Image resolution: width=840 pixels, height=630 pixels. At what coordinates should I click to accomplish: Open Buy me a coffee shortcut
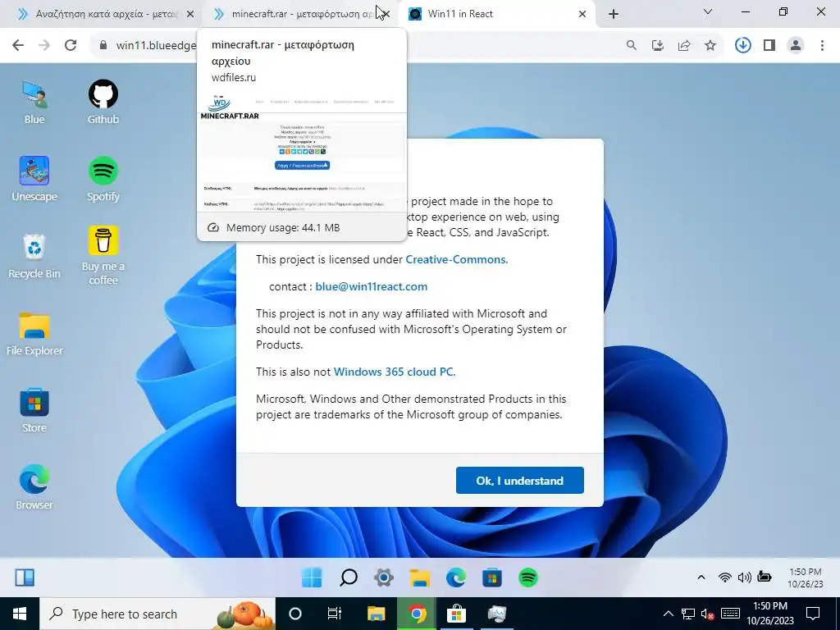tap(103, 256)
